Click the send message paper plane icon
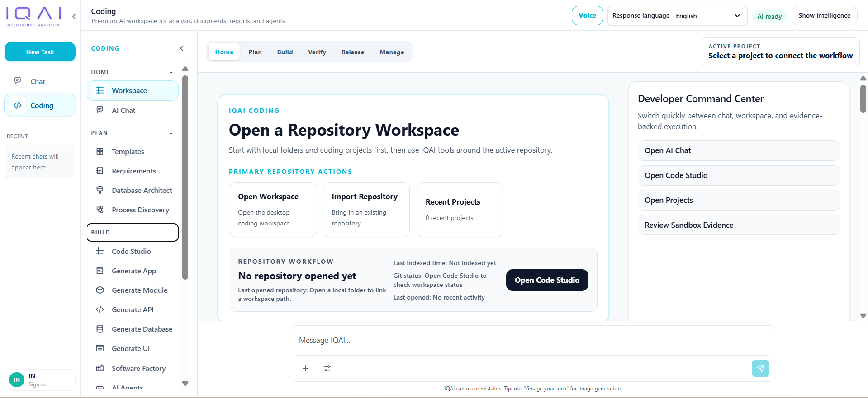 (x=760, y=368)
